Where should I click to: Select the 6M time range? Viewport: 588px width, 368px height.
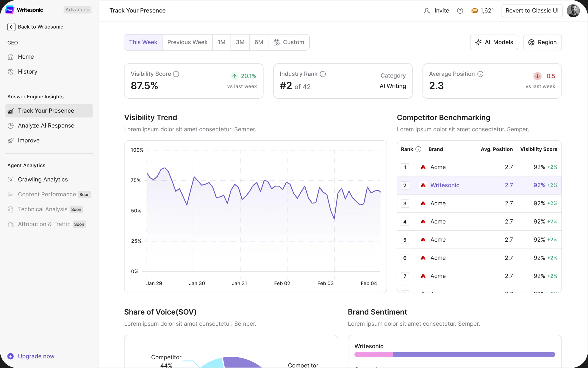pyautogui.click(x=259, y=42)
